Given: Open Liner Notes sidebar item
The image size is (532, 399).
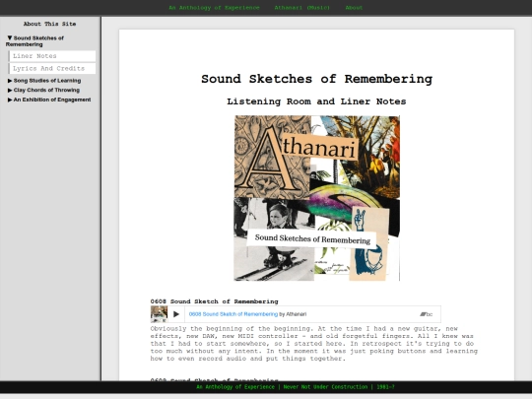Looking at the screenshot, I should pyautogui.click(x=52, y=56).
